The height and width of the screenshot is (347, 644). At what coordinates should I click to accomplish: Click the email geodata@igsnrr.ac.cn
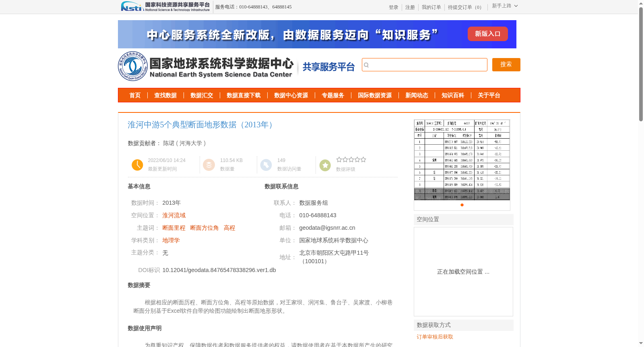327,228
